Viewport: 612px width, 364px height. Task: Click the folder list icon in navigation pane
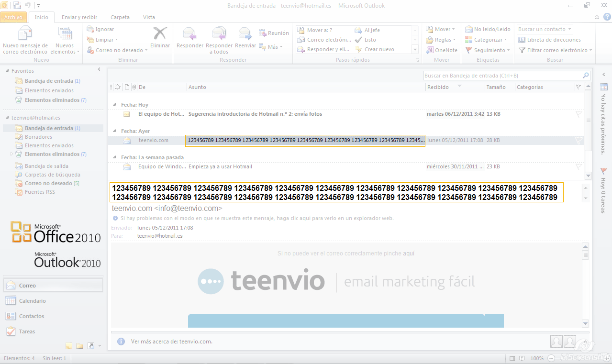pyautogui.click(x=79, y=346)
